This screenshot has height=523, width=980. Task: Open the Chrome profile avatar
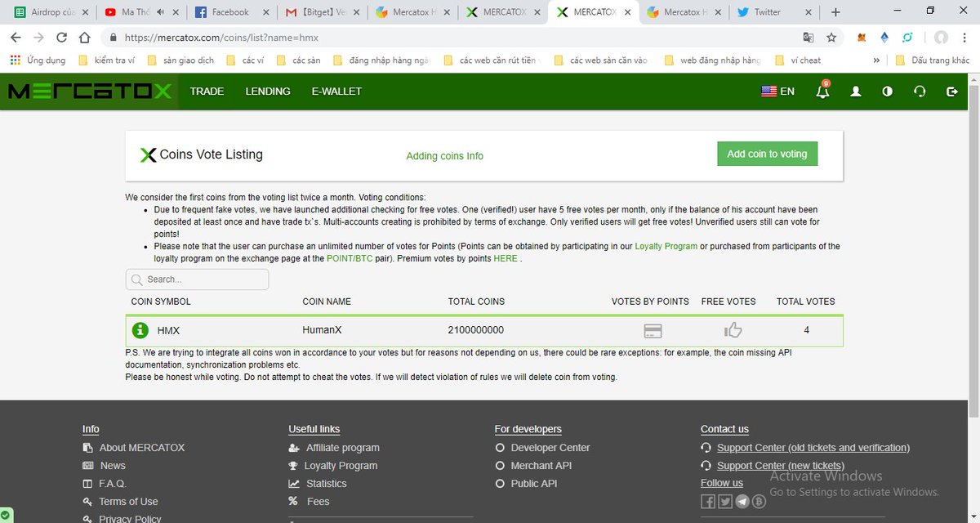[942, 38]
